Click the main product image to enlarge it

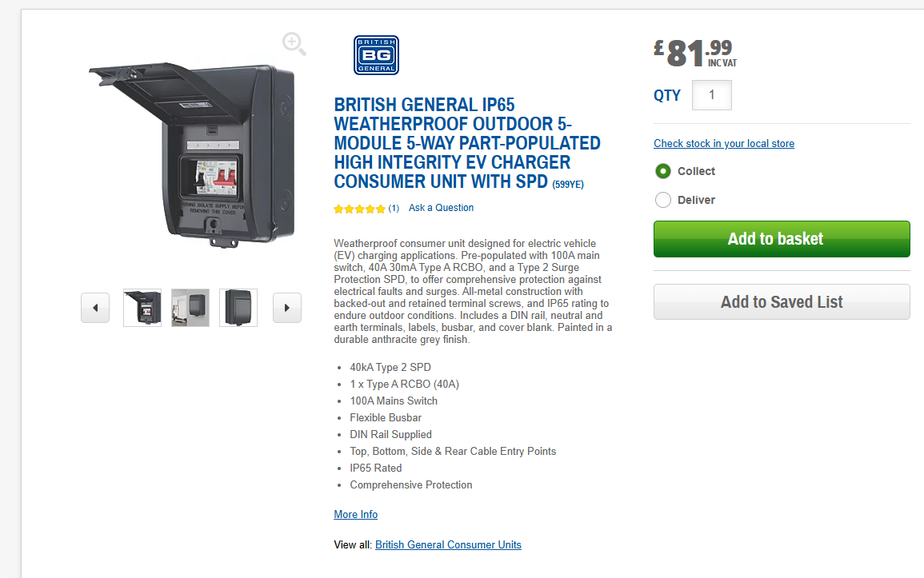(193, 156)
